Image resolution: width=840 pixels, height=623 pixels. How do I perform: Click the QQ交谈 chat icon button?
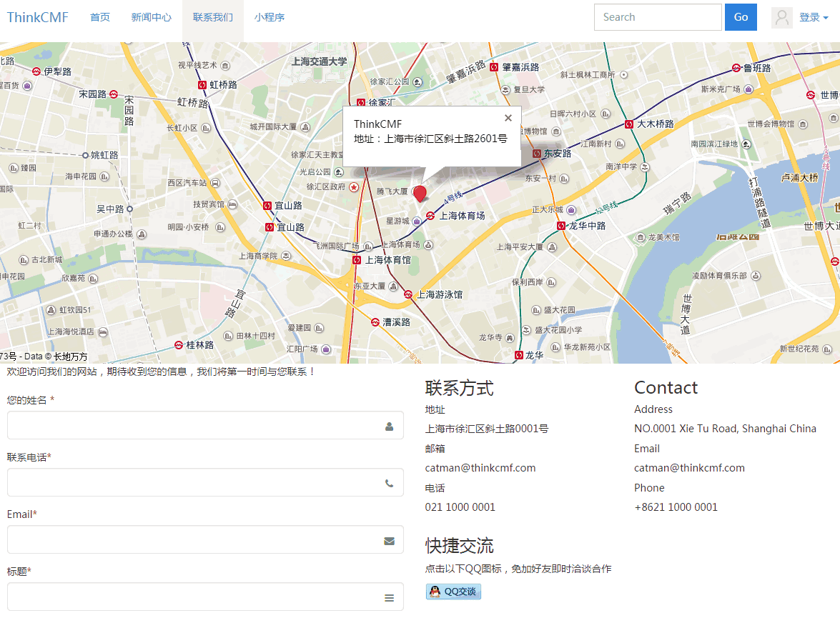coord(453,592)
